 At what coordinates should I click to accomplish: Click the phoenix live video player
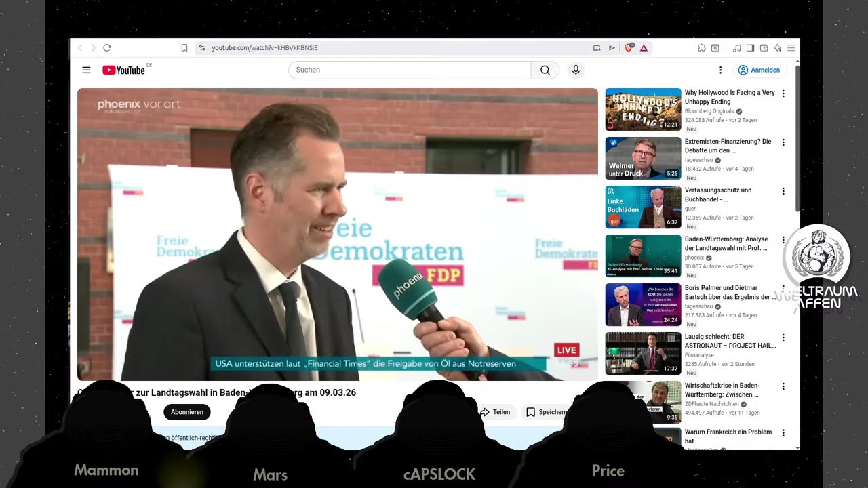coord(338,235)
